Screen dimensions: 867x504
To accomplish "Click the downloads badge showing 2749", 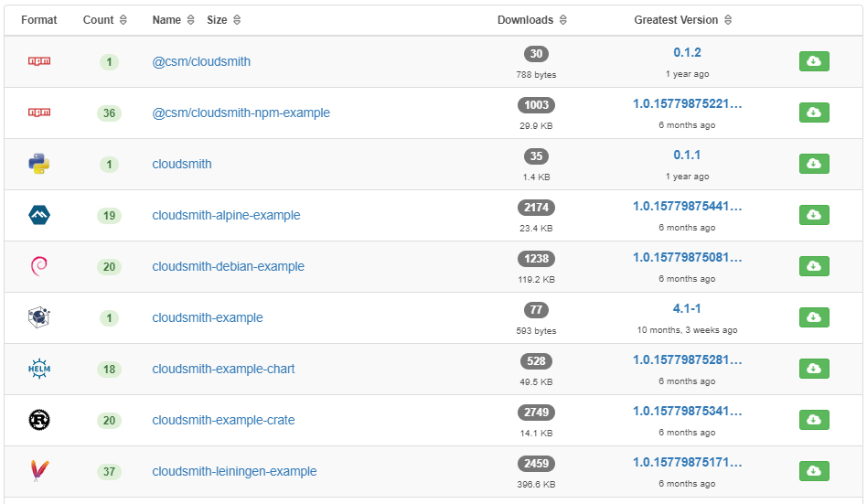I will tap(536, 413).
